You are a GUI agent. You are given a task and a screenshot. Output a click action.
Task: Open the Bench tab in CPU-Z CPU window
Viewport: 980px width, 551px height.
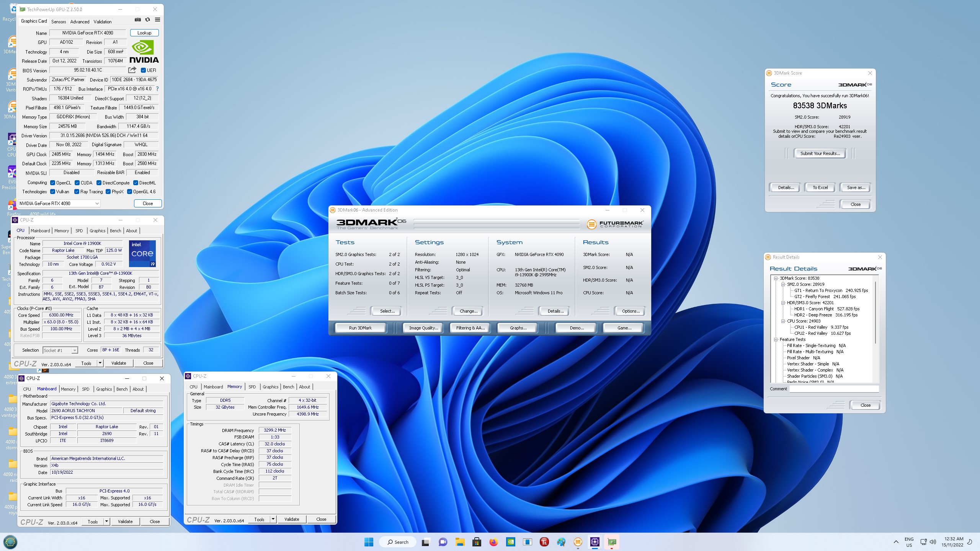(115, 231)
